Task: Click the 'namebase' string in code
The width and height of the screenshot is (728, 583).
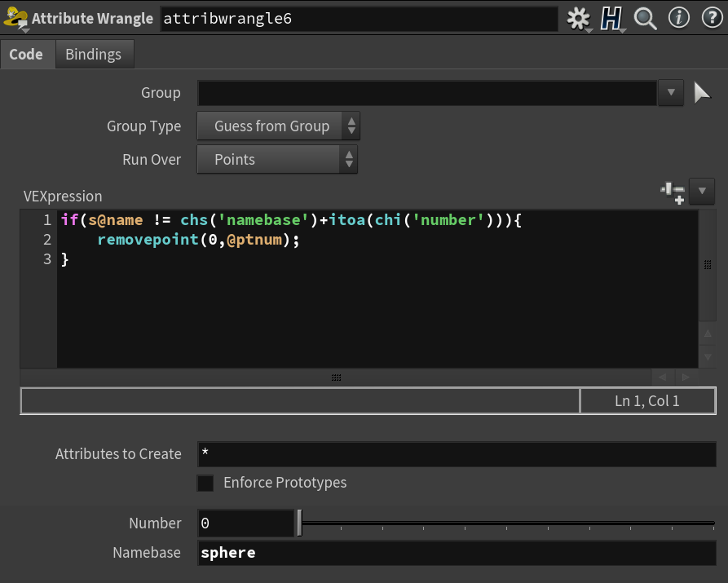Action: 263,219
